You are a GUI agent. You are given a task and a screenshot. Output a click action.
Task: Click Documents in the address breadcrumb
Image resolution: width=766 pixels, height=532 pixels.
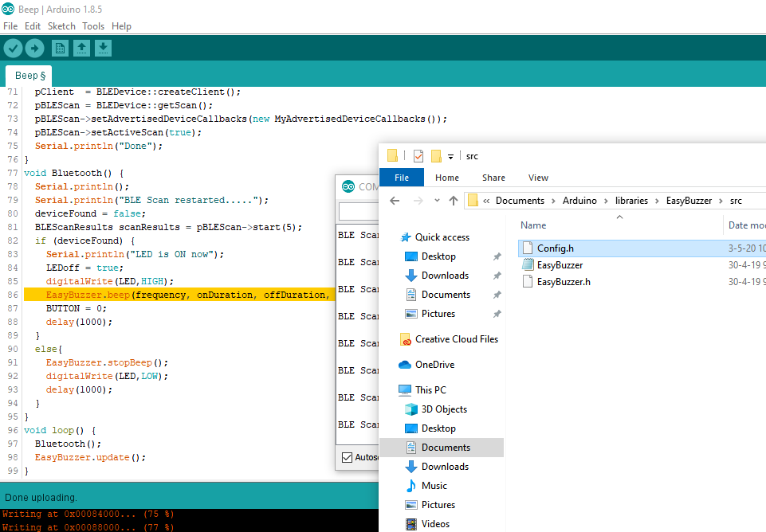pyautogui.click(x=520, y=201)
